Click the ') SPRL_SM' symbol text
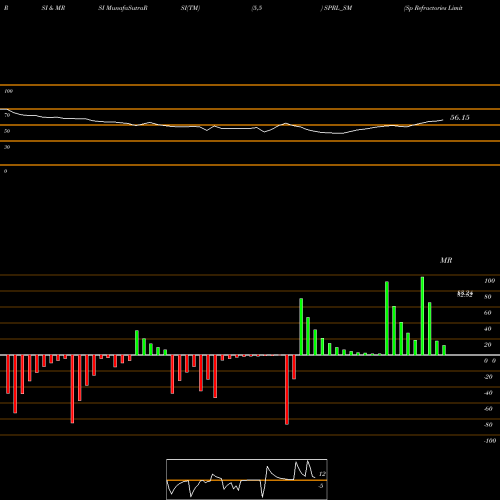Image resolution: width=500 pixels, height=500 pixels. (336, 8)
